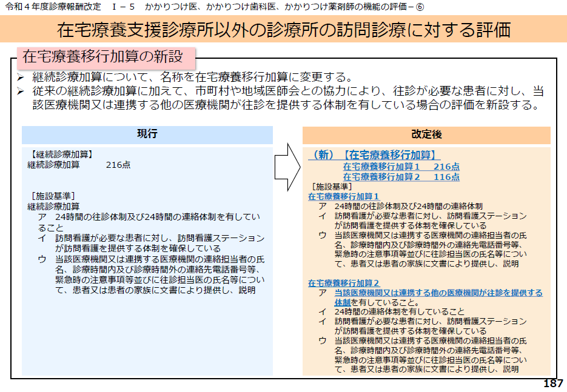This screenshot has width=567, height=392.
Task: Click page number 187
Action: tap(553, 384)
